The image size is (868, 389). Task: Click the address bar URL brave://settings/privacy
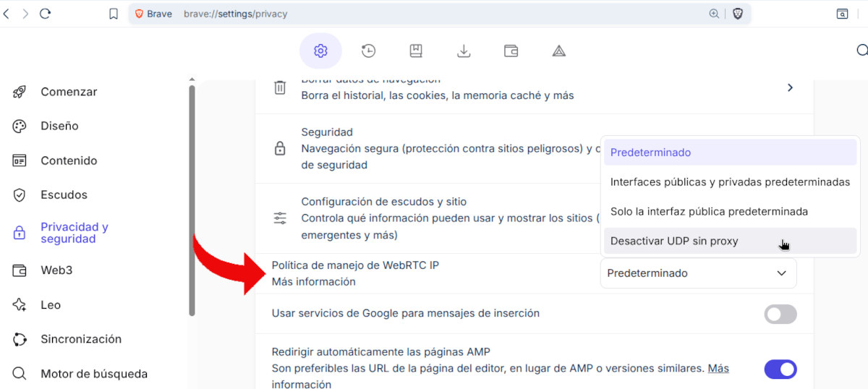coord(235,14)
